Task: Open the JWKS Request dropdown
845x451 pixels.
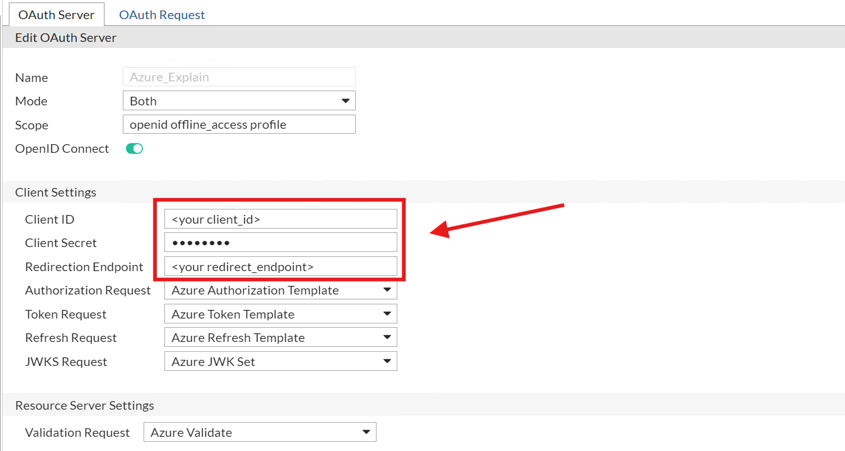Action: click(280, 362)
